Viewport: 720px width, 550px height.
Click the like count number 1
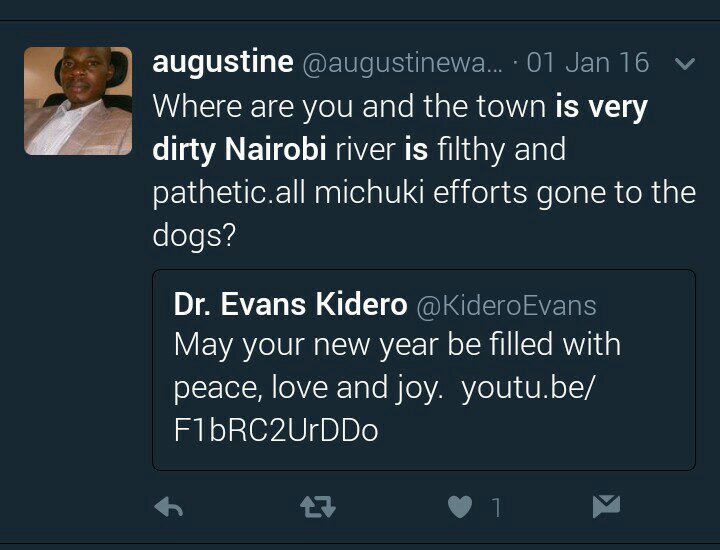coord(495,509)
